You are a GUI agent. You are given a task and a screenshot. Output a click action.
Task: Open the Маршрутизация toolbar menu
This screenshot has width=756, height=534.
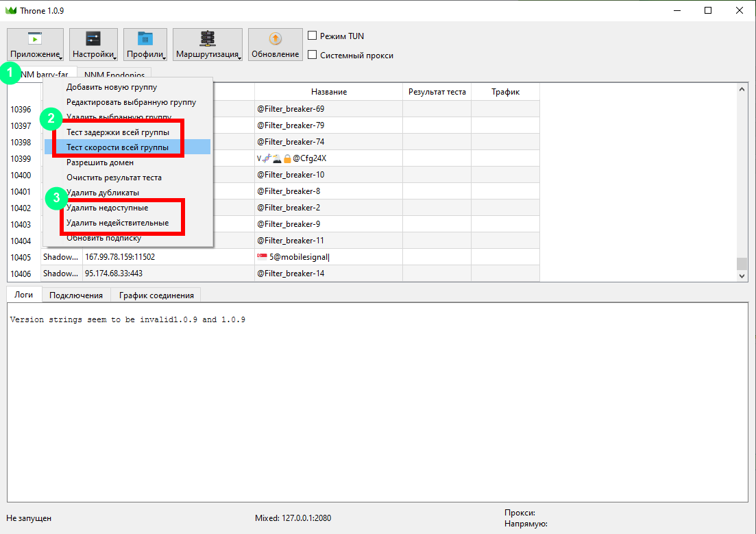tap(208, 45)
